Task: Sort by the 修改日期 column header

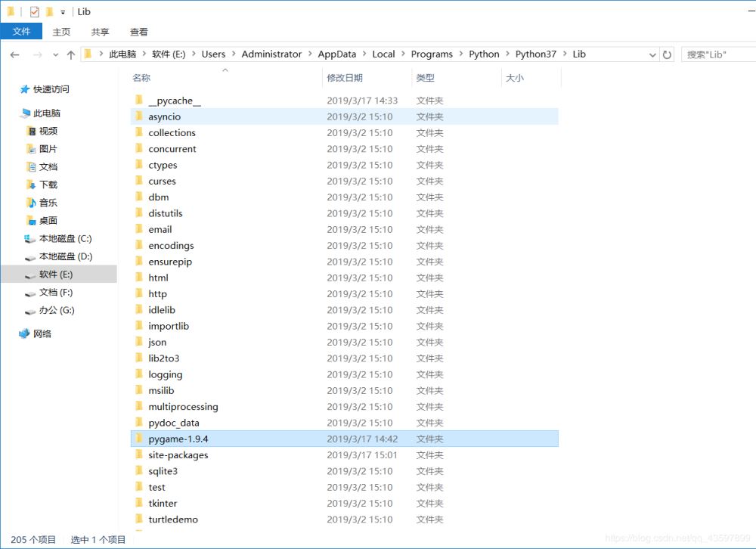Action: pos(344,78)
